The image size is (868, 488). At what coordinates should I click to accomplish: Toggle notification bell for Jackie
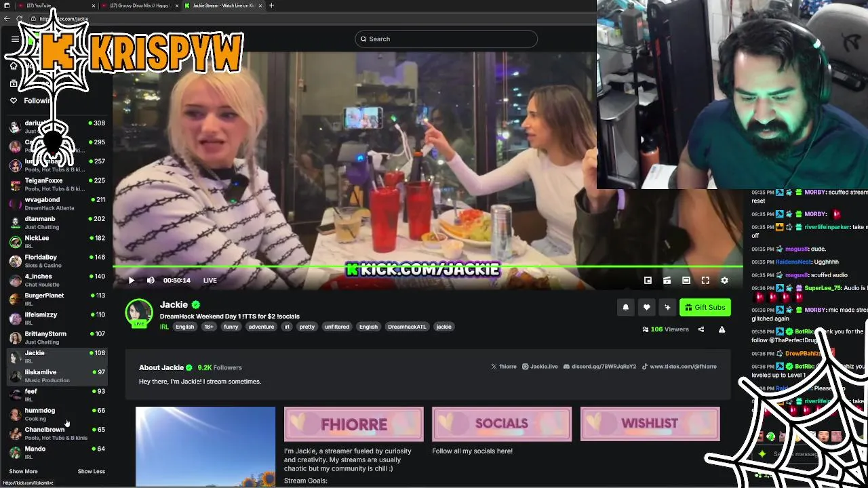coord(626,308)
